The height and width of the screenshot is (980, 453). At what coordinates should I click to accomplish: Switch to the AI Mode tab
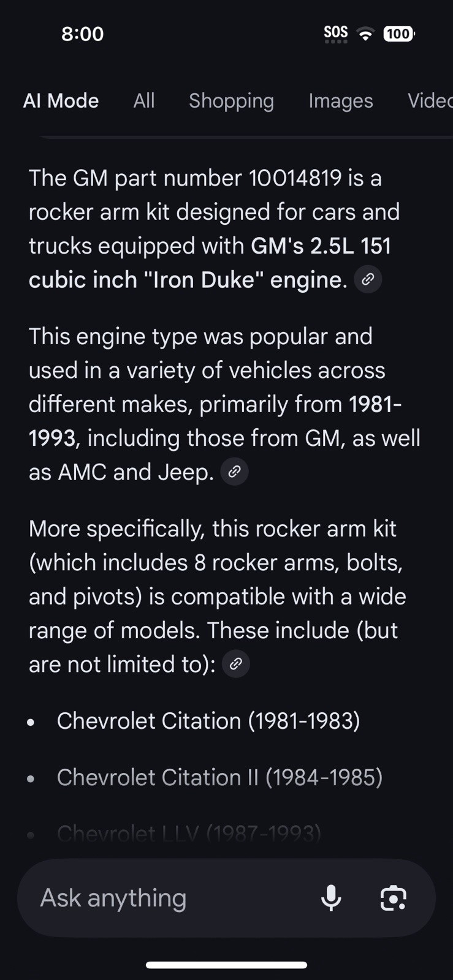coord(61,100)
